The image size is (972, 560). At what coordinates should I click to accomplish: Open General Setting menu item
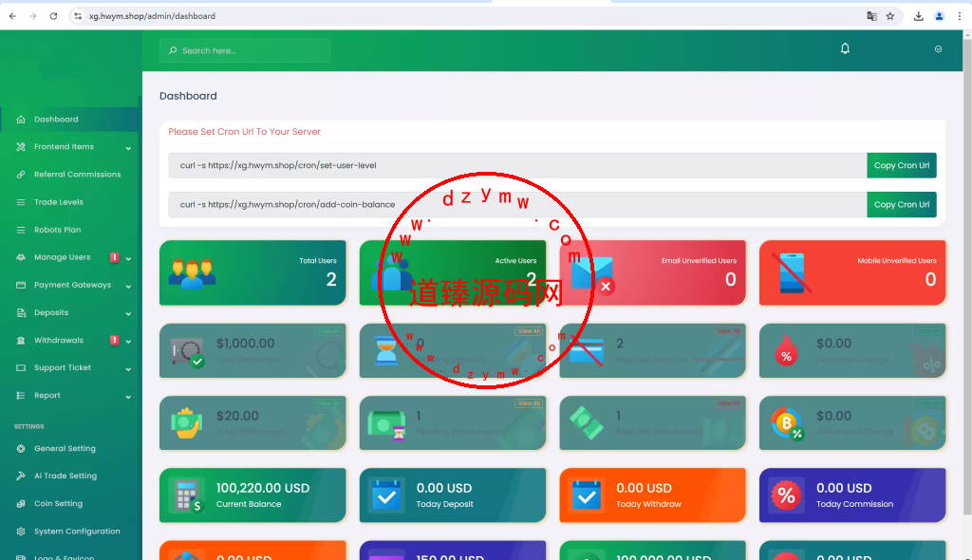click(x=70, y=448)
